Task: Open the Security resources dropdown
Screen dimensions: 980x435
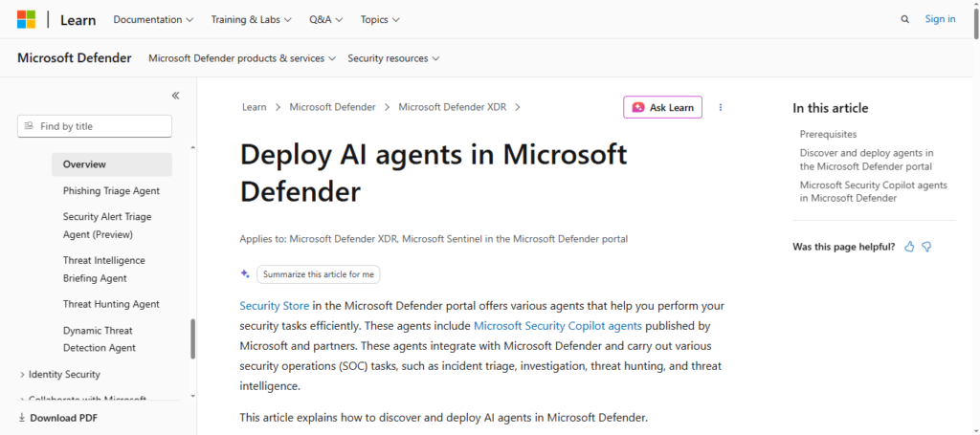Action: coord(393,58)
